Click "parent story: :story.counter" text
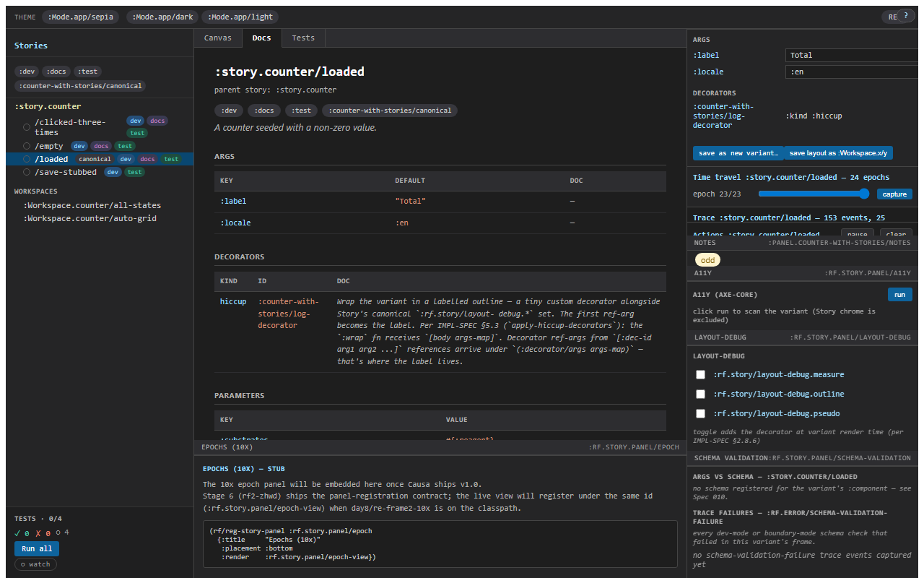 tap(275, 90)
